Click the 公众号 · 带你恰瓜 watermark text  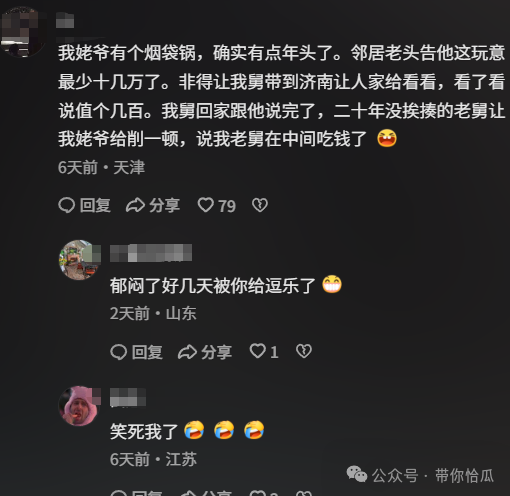[433, 475]
